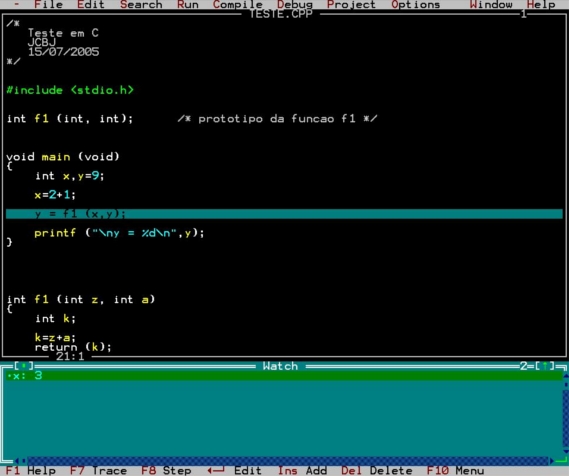
Task: Open the Compile menu
Action: (238, 4)
